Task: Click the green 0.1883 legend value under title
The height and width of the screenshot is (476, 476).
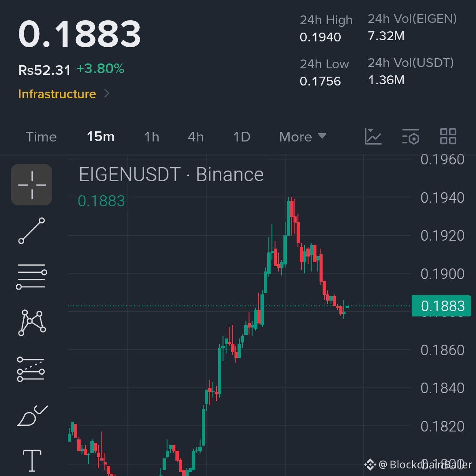Action: (101, 201)
